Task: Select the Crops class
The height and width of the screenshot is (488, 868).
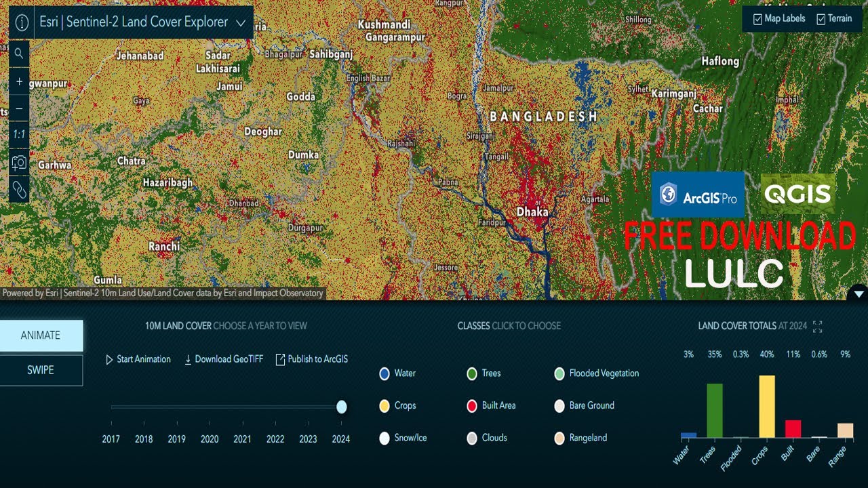Action: point(397,406)
